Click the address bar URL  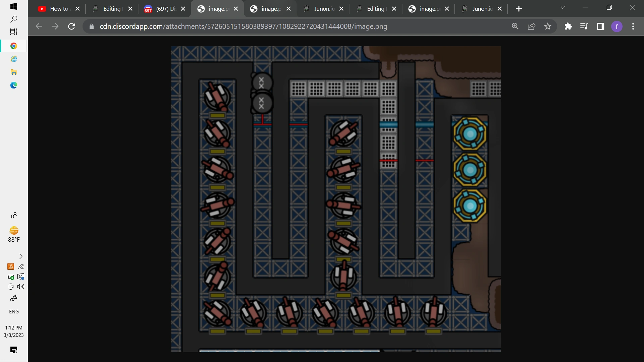tap(243, 26)
